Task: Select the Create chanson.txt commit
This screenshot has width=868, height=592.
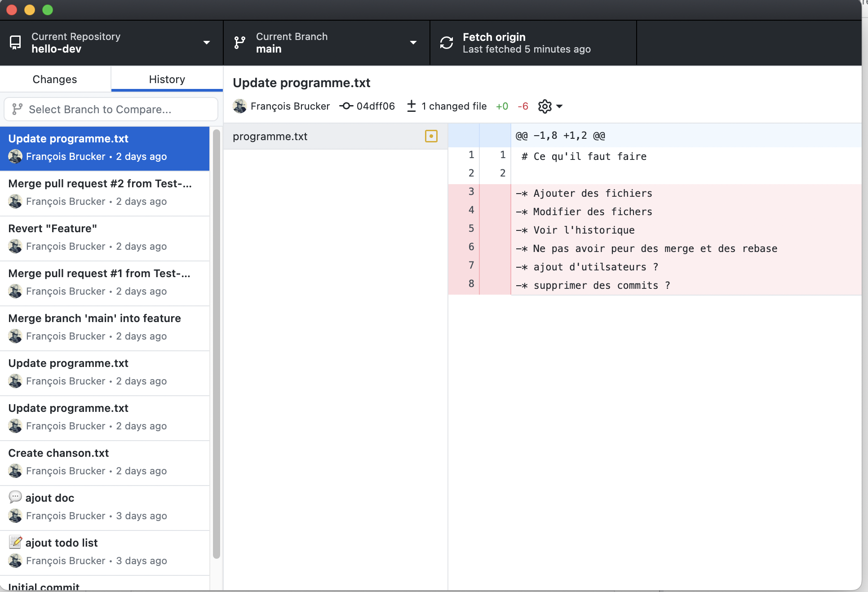Action: pyautogui.click(x=105, y=462)
